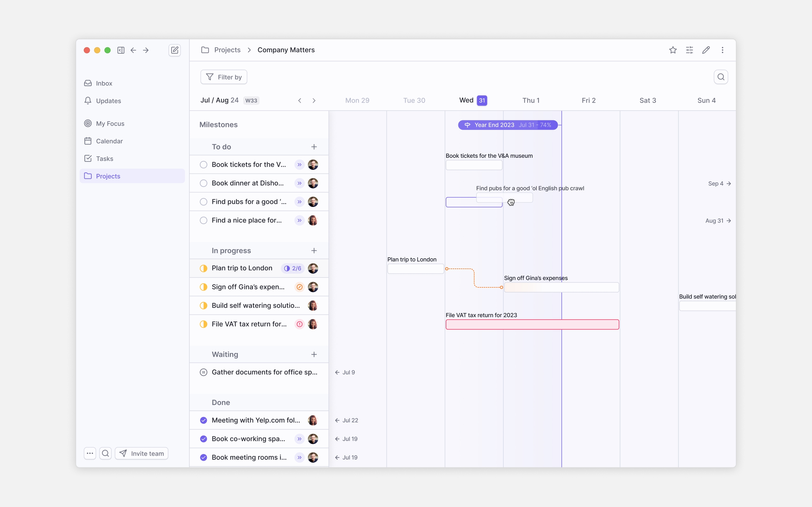Toggle checkbox for Find pubs task
The image size is (812, 507).
(x=203, y=202)
